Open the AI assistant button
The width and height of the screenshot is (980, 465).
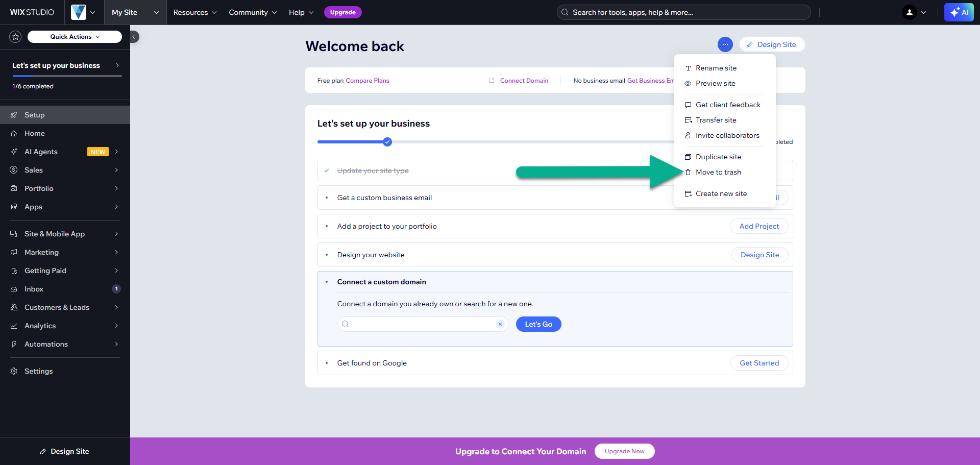click(x=959, y=12)
